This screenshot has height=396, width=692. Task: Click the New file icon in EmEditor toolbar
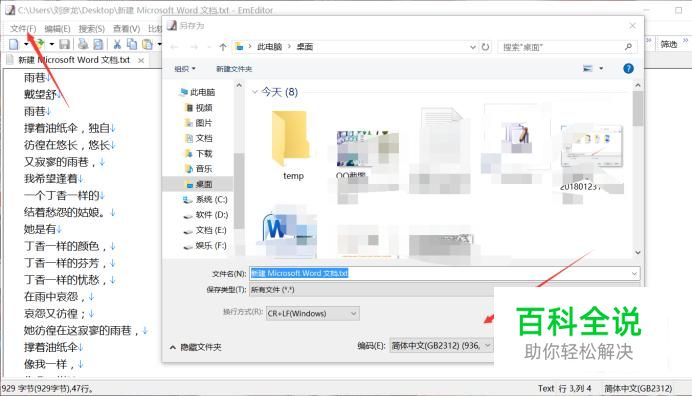tap(14, 44)
